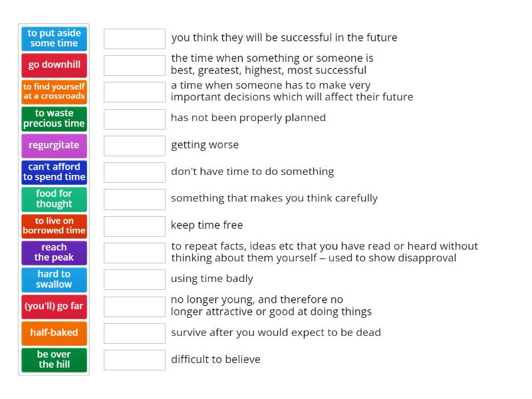The image size is (532, 399).
Task: Choose the 'can't afford to spend time' tile
Action: tap(54, 172)
